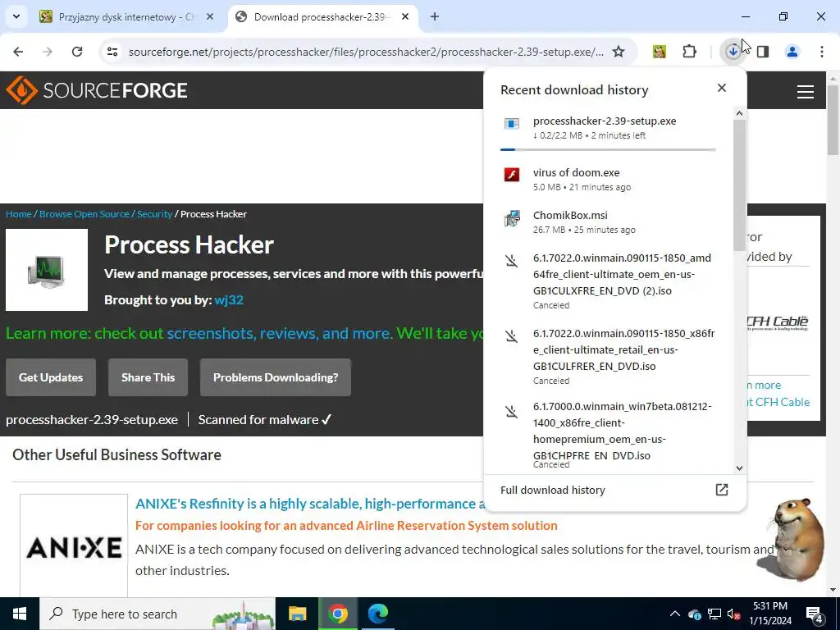Click canceled icon for amd64fre ultimate_oem iso
840x630 pixels.
(x=512, y=261)
